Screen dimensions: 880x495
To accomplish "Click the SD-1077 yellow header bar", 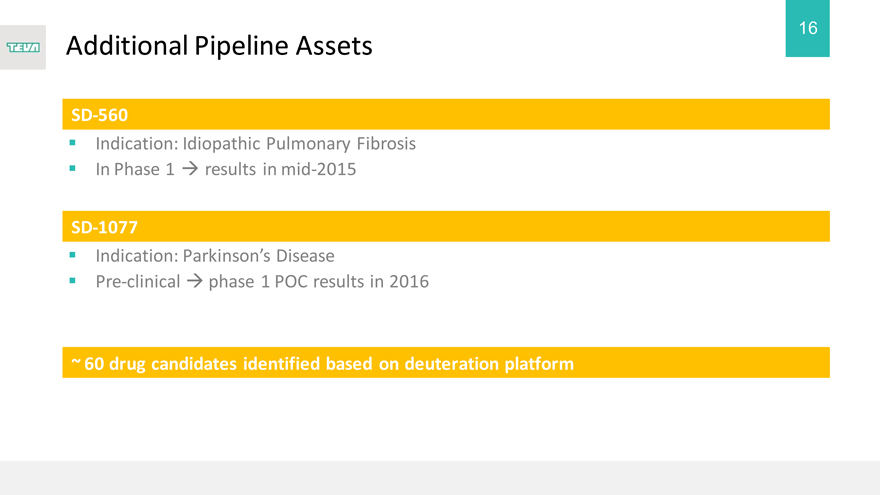I will coord(445,227).
